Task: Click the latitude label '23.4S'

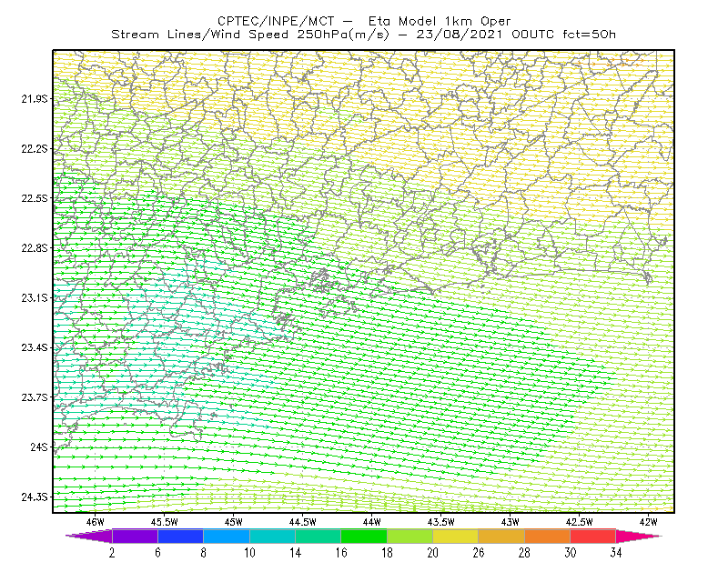Action: pos(35,347)
